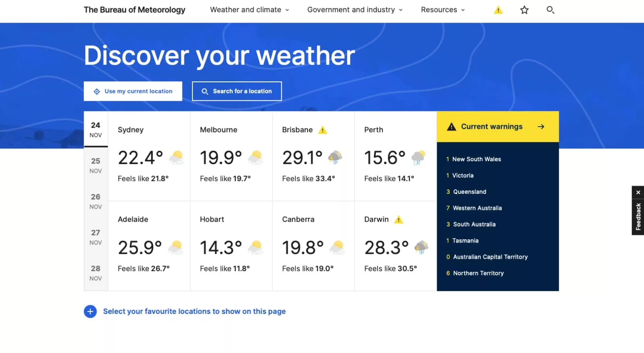The width and height of the screenshot is (644, 353).
Task: Open favourites via the star icon
Action: (x=524, y=10)
